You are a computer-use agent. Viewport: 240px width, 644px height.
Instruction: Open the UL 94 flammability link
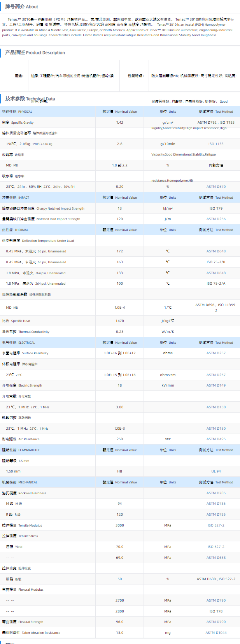point(216,471)
